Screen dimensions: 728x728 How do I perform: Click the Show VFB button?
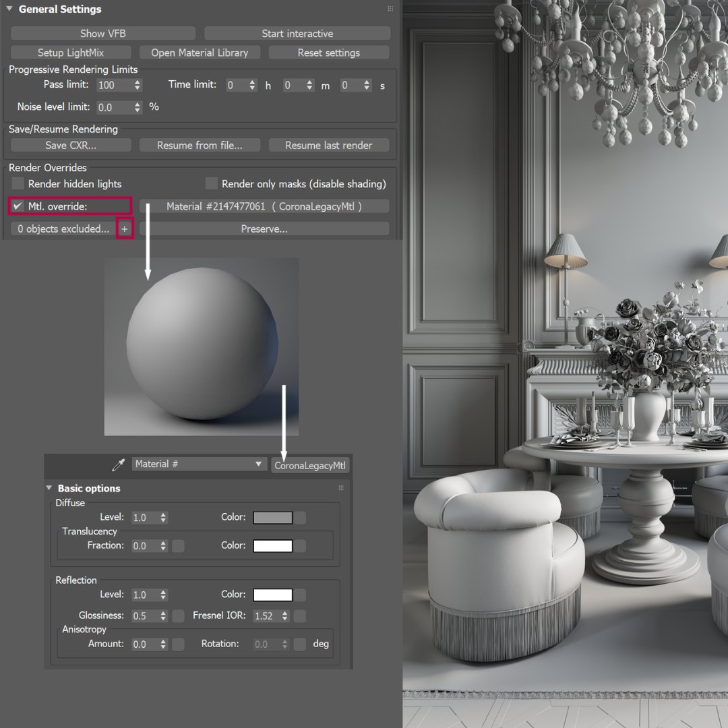[x=102, y=32]
